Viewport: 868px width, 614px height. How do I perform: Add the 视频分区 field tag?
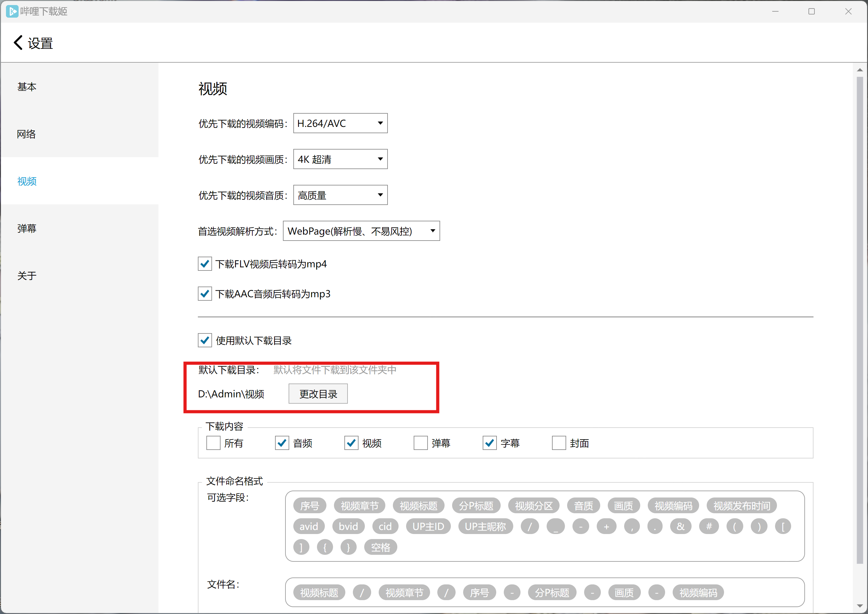[533, 505]
